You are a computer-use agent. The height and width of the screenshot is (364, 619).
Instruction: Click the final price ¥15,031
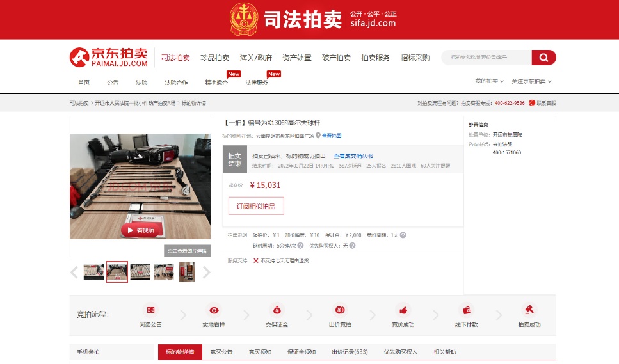point(265,186)
